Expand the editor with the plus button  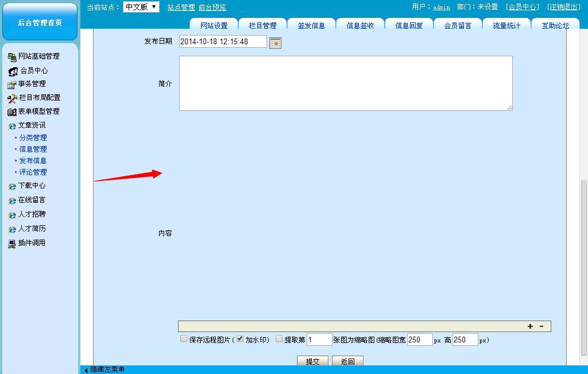530,326
